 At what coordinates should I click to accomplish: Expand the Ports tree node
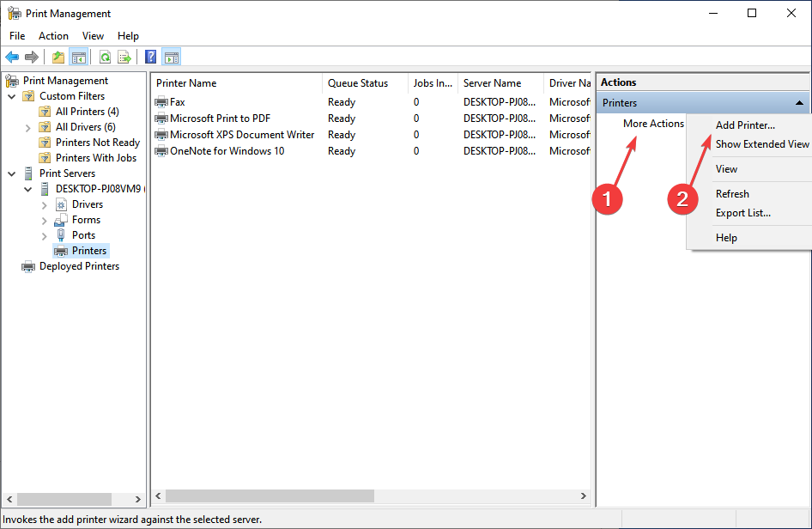(x=44, y=236)
